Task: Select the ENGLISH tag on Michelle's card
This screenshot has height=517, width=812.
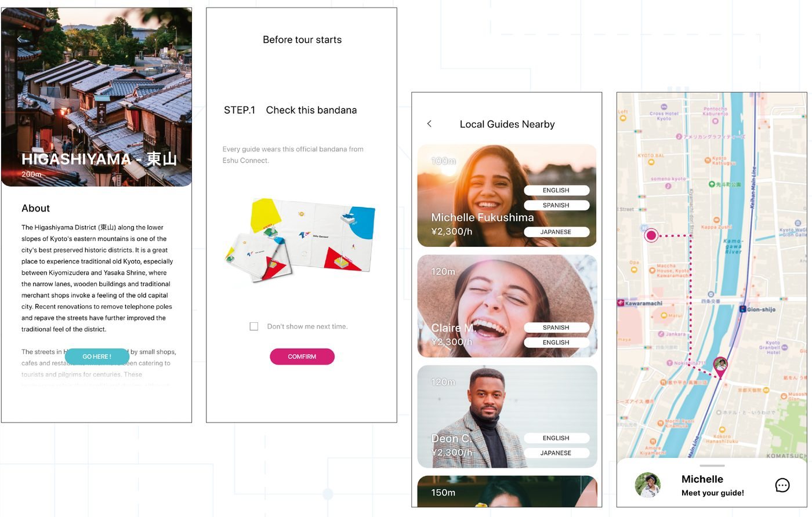Action: (x=556, y=190)
